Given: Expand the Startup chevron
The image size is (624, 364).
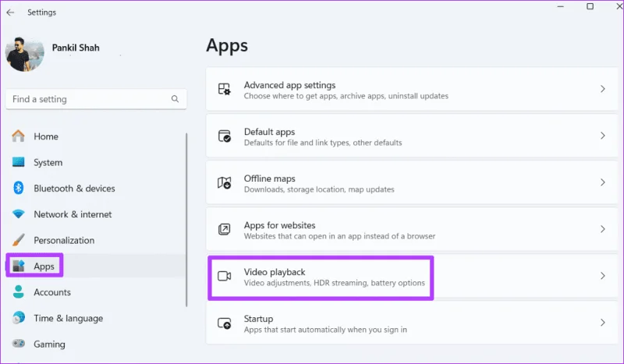Looking at the screenshot, I should pos(602,323).
